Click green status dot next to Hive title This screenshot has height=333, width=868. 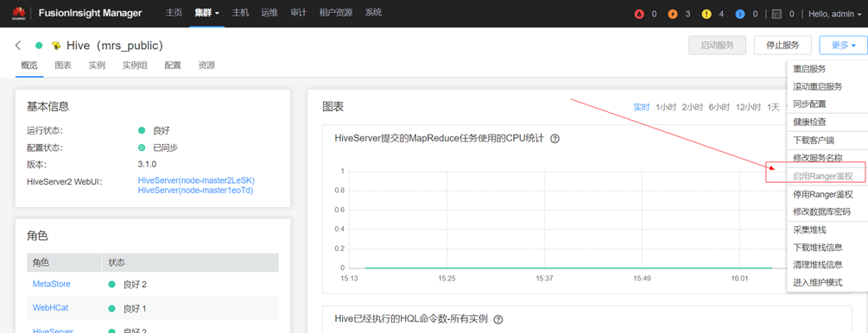click(x=39, y=46)
